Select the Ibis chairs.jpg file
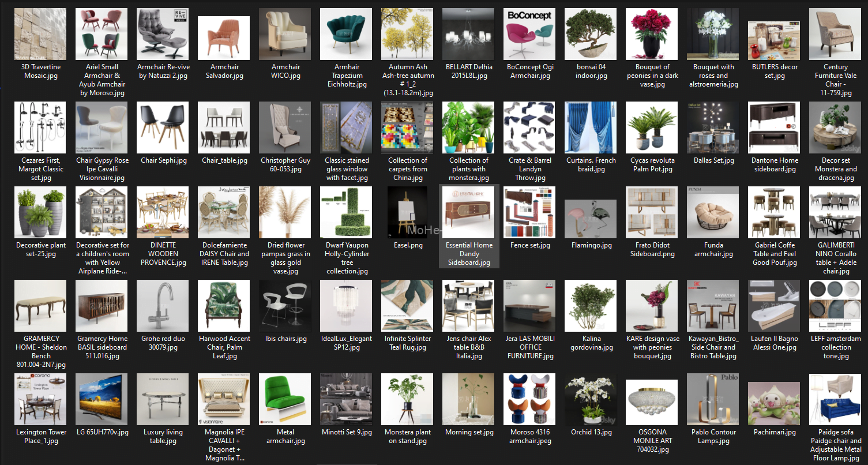This screenshot has height=465, width=868. click(x=285, y=306)
